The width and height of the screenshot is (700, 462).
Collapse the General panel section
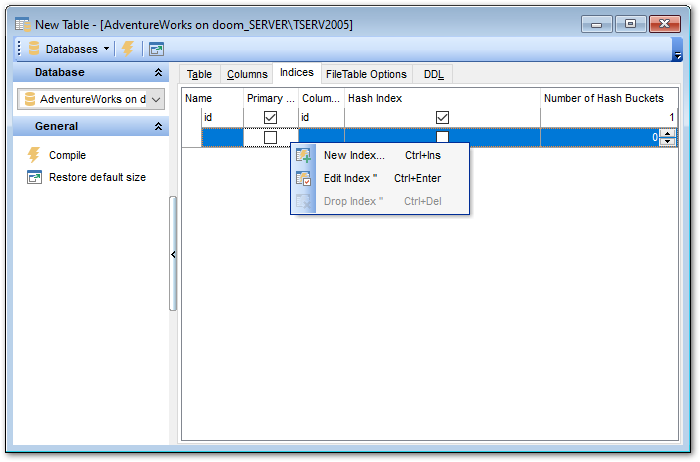[x=157, y=126]
